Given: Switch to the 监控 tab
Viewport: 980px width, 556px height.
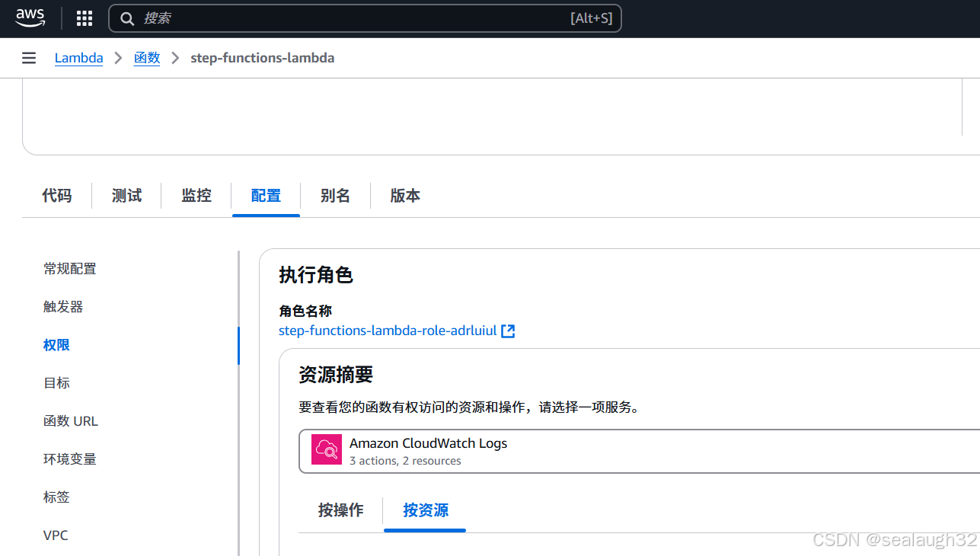Looking at the screenshot, I should click(x=196, y=196).
